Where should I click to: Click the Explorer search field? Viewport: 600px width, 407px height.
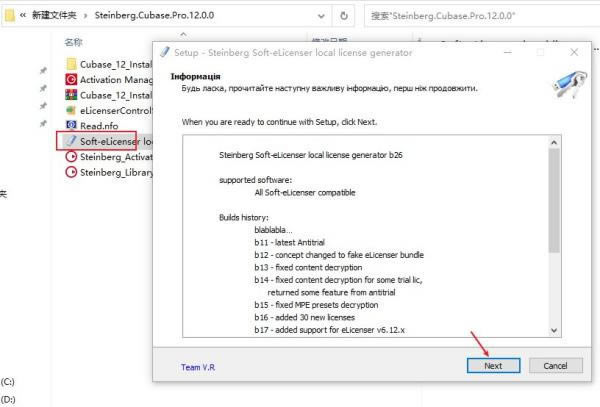tap(482, 16)
